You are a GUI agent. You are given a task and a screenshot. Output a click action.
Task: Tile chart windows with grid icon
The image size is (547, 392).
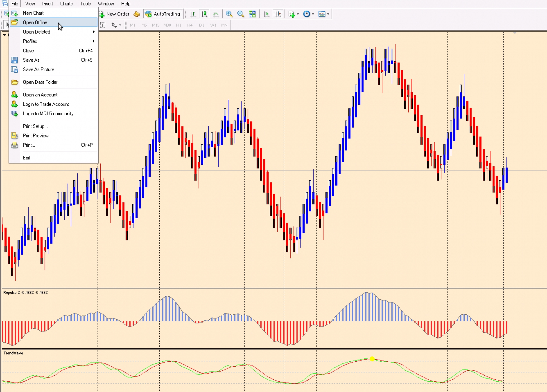click(x=252, y=14)
